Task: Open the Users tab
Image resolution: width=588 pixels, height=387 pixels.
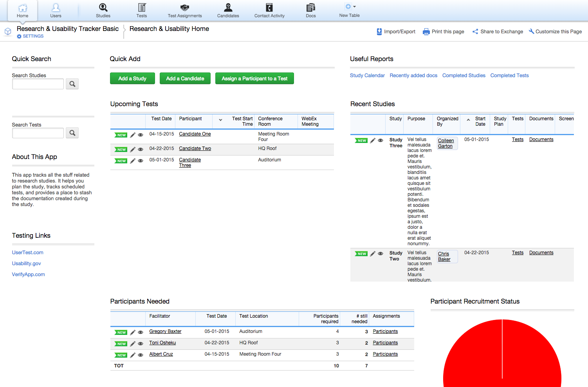Action: [x=56, y=11]
